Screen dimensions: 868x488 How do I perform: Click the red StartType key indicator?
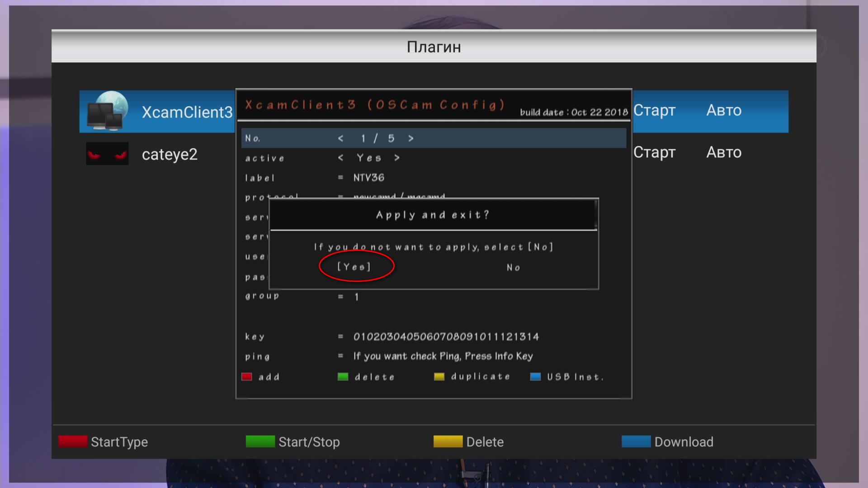tap(73, 441)
